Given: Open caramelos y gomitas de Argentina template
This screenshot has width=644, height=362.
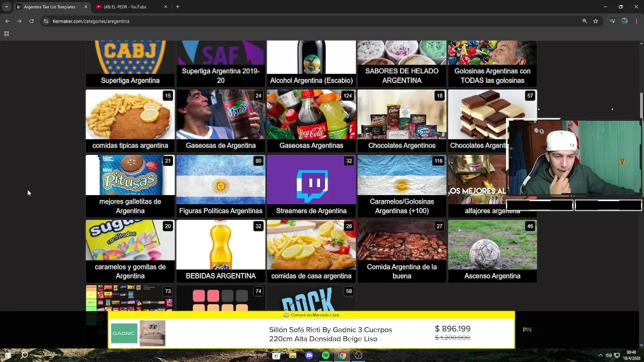Looking at the screenshot, I should click(x=130, y=251).
